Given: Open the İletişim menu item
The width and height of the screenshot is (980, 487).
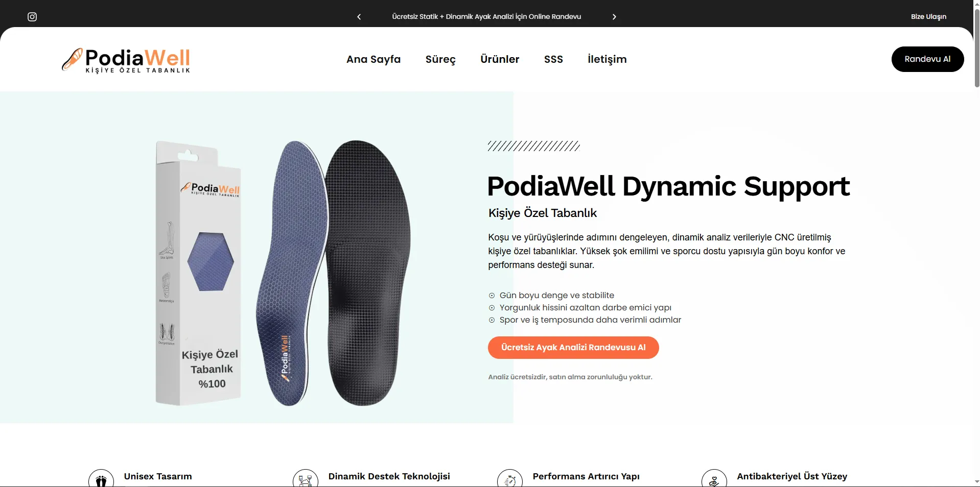Looking at the screenshot, I should (607, 59).
